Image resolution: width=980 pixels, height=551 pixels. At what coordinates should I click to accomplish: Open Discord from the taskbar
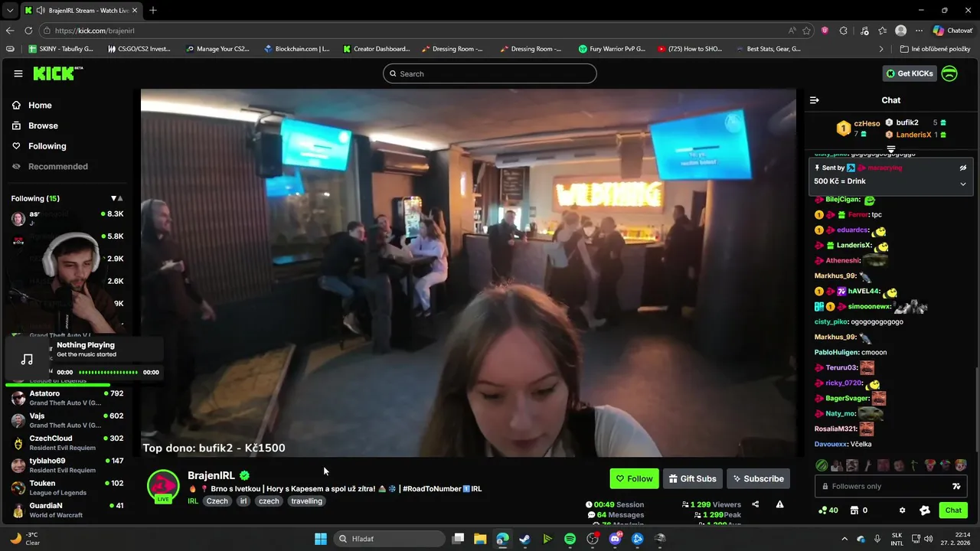pyautogui.click(x=615, y=539)
